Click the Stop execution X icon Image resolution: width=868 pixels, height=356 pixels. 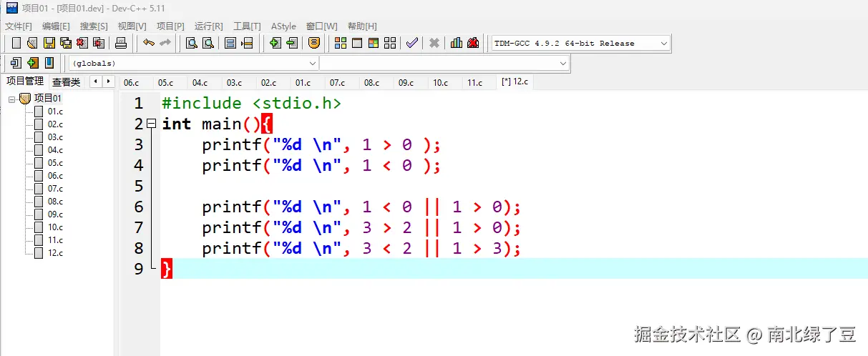[x=434, y=43]
